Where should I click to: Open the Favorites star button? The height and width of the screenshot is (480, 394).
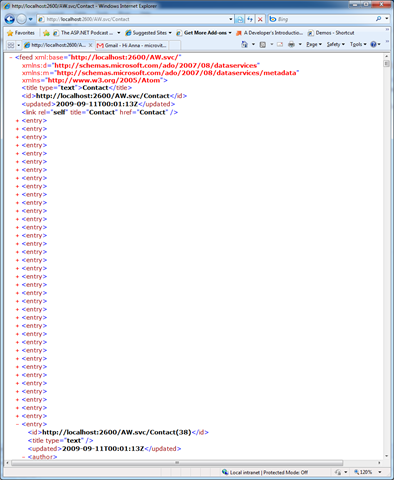pos(21,33)
